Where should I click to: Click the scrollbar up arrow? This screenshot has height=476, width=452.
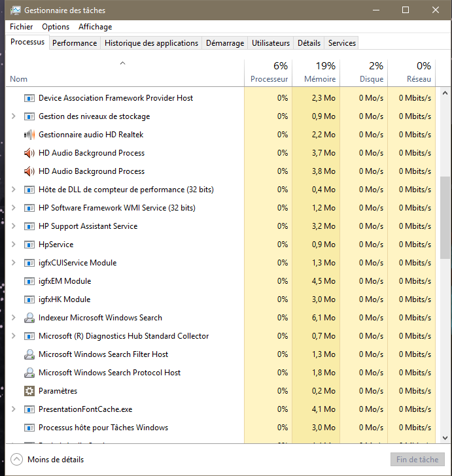tap(445, 93)
